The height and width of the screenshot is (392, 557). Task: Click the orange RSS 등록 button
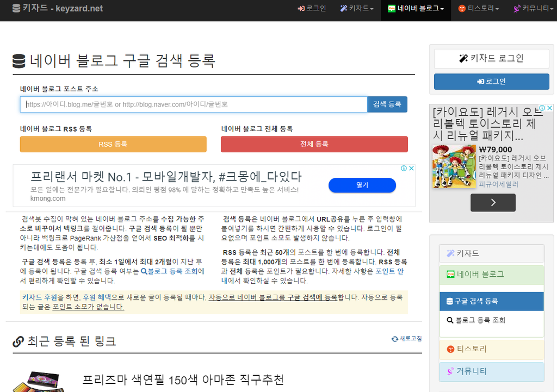click(x=113, y=144)
